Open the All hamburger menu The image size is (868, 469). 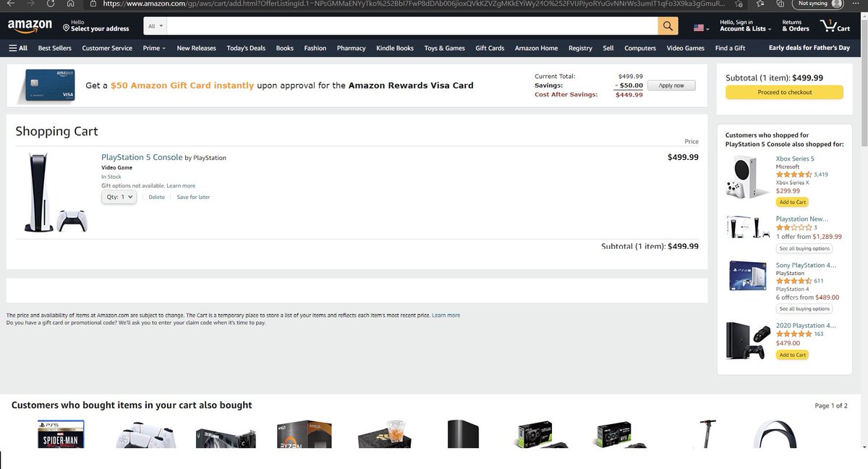(x=18, y=48)
